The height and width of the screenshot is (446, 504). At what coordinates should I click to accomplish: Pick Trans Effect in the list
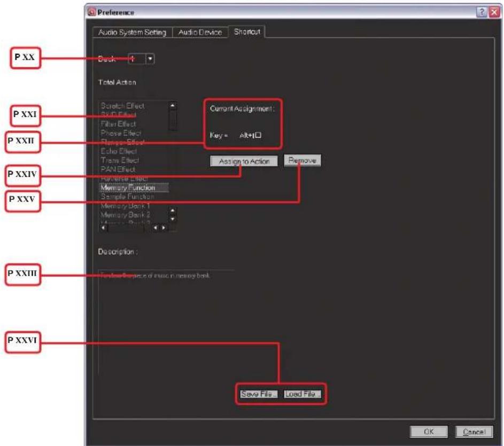(120, 160)
